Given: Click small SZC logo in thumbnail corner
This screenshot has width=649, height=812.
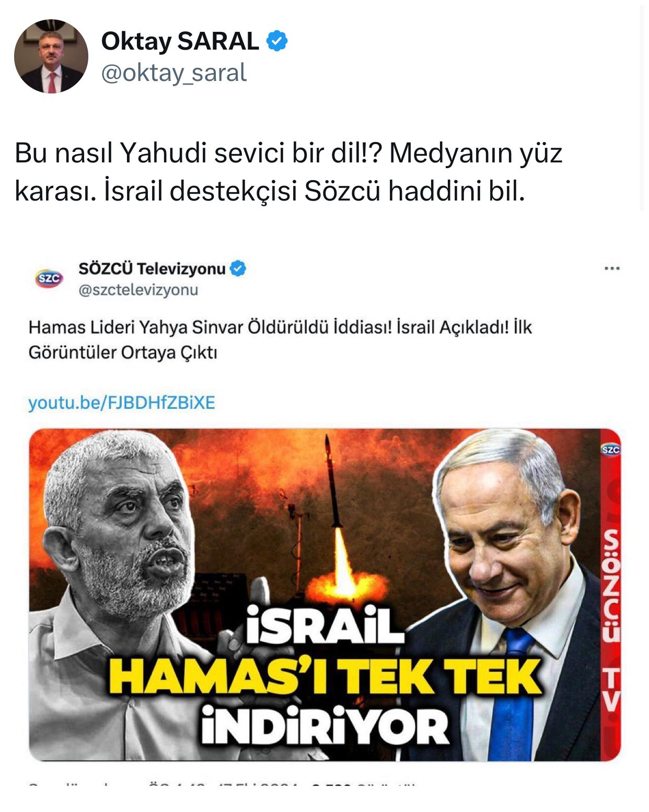Looking at the screenshot, I should 610,450.
